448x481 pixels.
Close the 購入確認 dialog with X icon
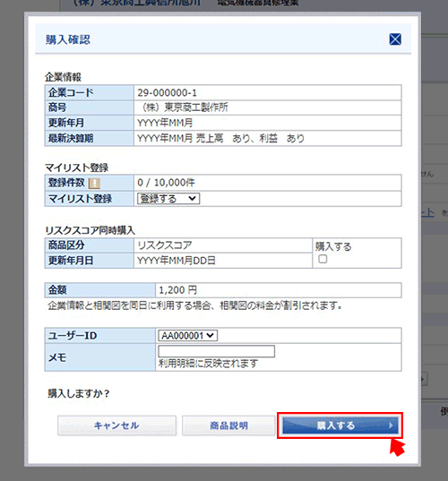[x=395, y=39]
